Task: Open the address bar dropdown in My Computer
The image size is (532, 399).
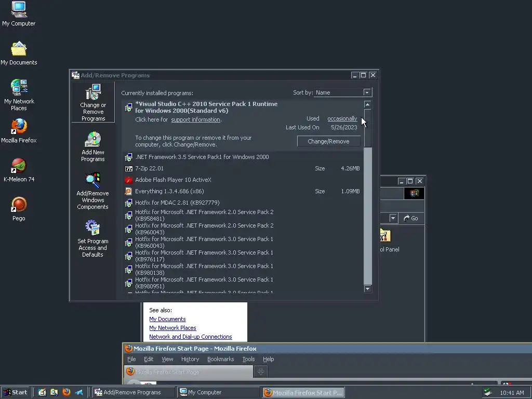Action: [x=393, y=218]
